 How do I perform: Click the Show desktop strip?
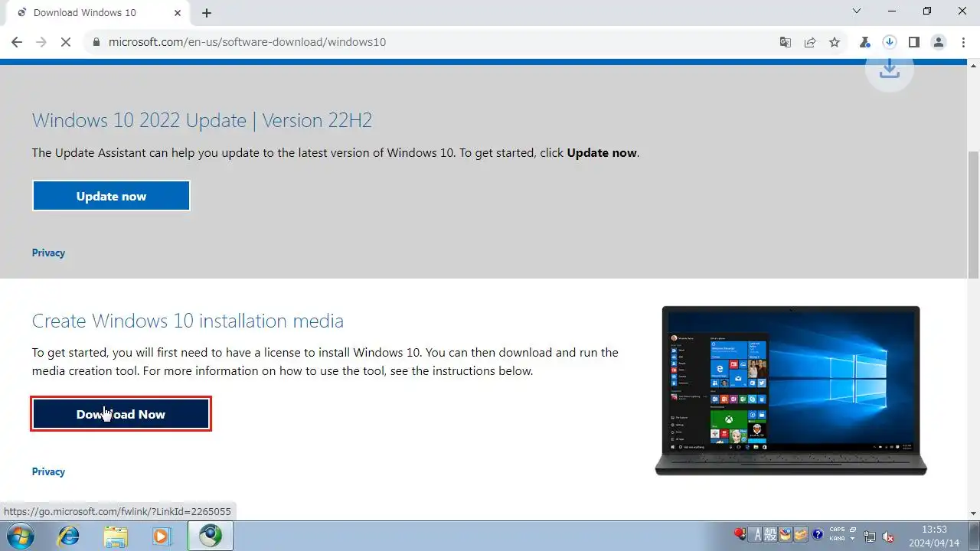click(974, 536)
